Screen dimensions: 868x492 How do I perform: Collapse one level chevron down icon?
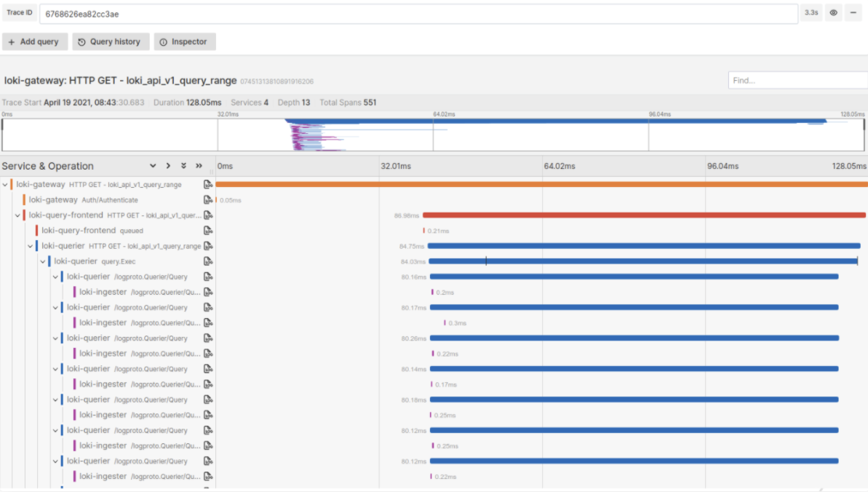[x=153, y=166]
